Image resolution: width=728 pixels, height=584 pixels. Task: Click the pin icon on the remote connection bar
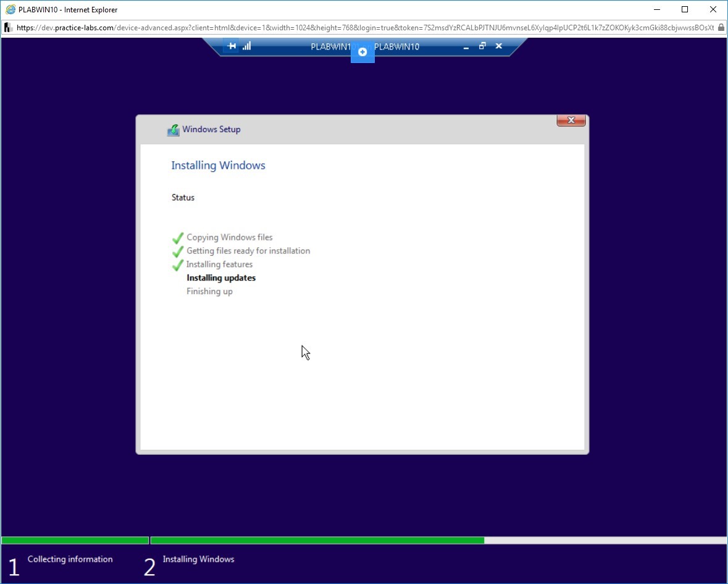coord(231,46)
